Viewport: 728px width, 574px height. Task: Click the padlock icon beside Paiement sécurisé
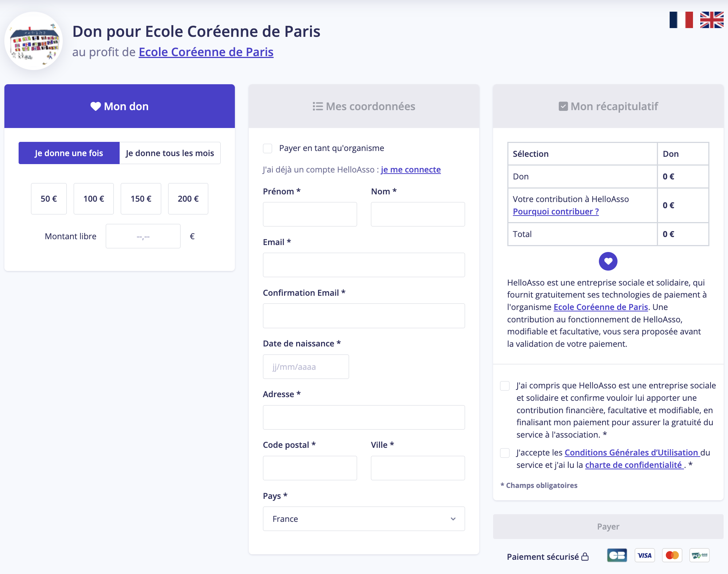585,556
